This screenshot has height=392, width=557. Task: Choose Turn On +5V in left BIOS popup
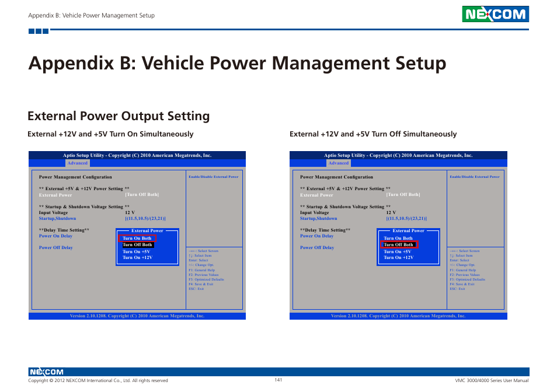coord(137,251)
